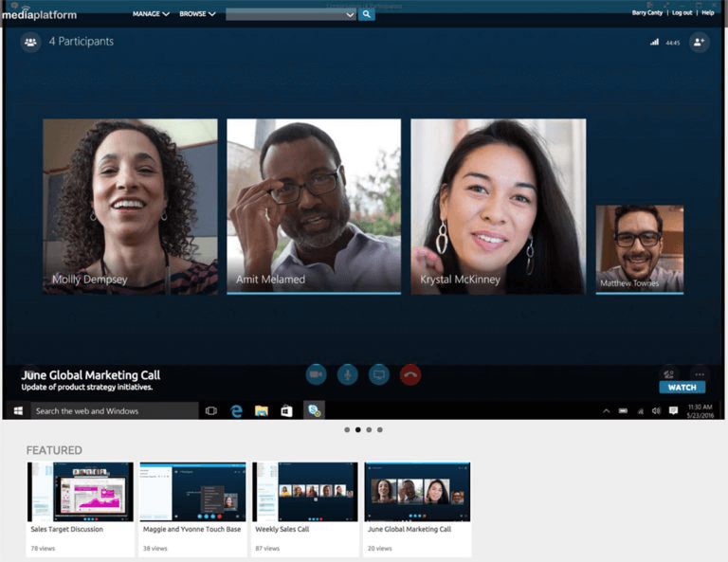The width and height of the screenshot is (728, 562).
Task: Open the Weekly Sales Call thumbnail
Action: coord(304,492)
